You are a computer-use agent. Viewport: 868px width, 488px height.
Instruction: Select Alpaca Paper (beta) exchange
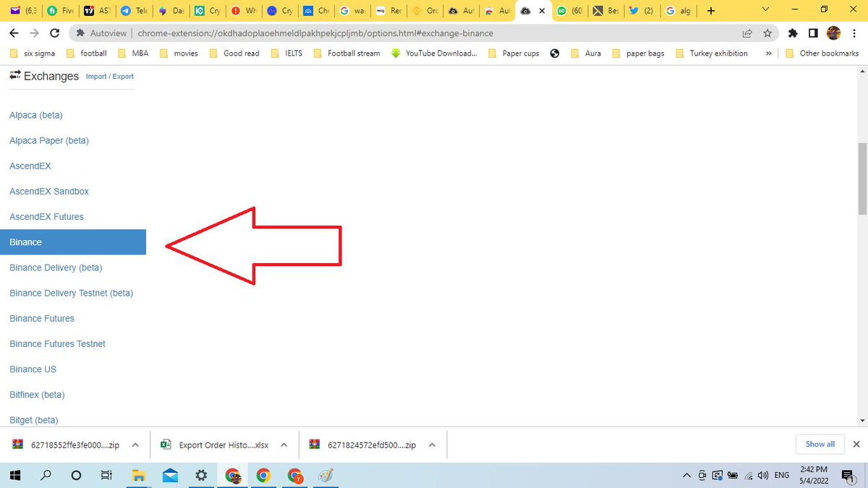(x=49, y=140)
